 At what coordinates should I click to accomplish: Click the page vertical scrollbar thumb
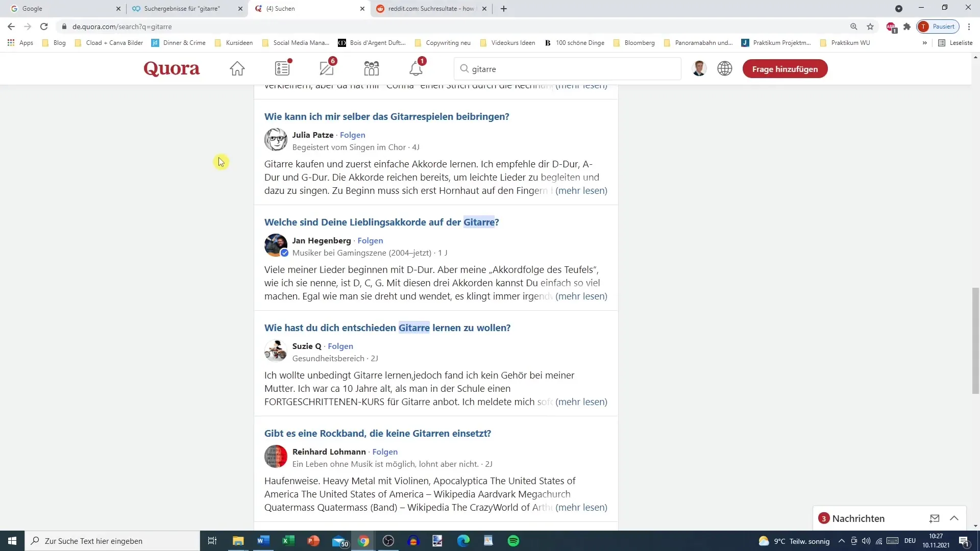pyautogui.click(x=976, y=341)
